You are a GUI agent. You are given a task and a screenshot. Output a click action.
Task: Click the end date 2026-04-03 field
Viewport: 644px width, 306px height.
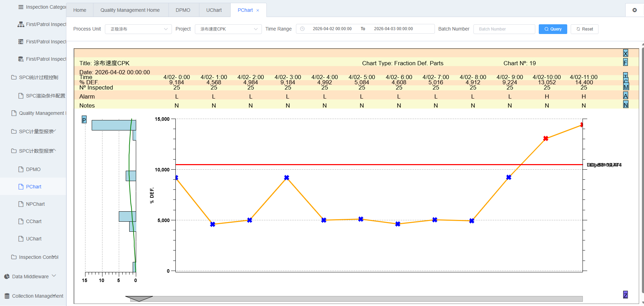[x=394, y=29]
